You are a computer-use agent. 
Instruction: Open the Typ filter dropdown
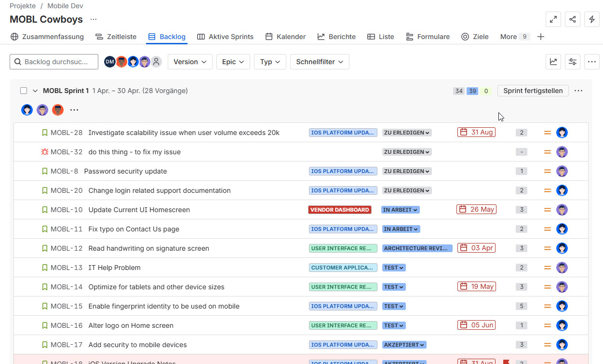pos(270,62)
